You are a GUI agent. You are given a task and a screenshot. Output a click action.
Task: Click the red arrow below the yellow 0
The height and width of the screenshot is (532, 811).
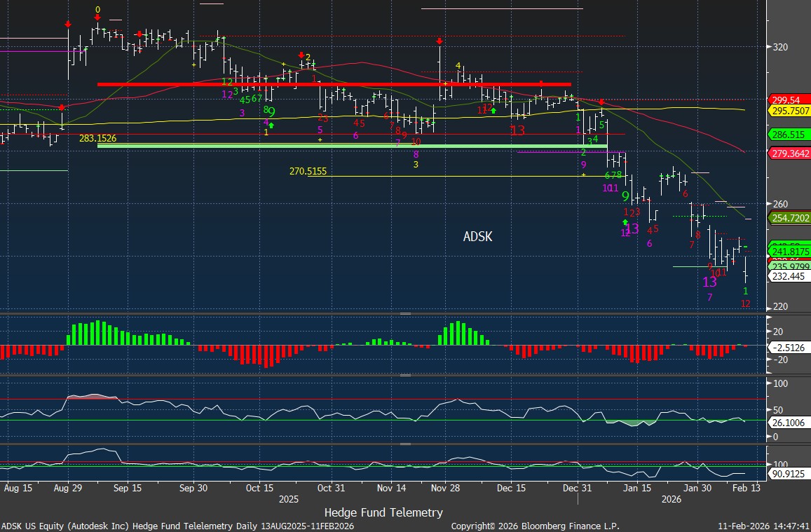pyautogui.click(x=97, y=19)
